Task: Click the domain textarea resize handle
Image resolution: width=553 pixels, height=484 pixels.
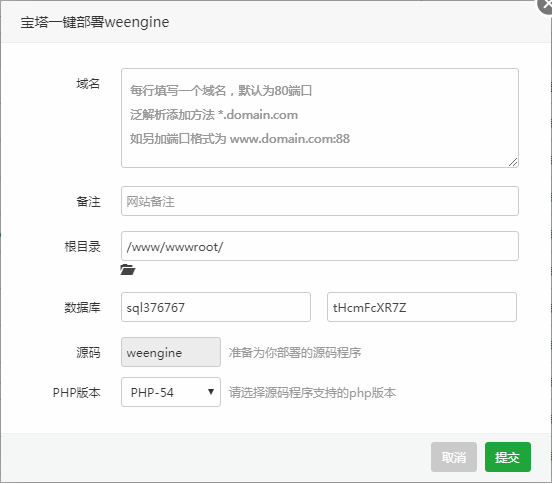Action: (x=513, y=162)
